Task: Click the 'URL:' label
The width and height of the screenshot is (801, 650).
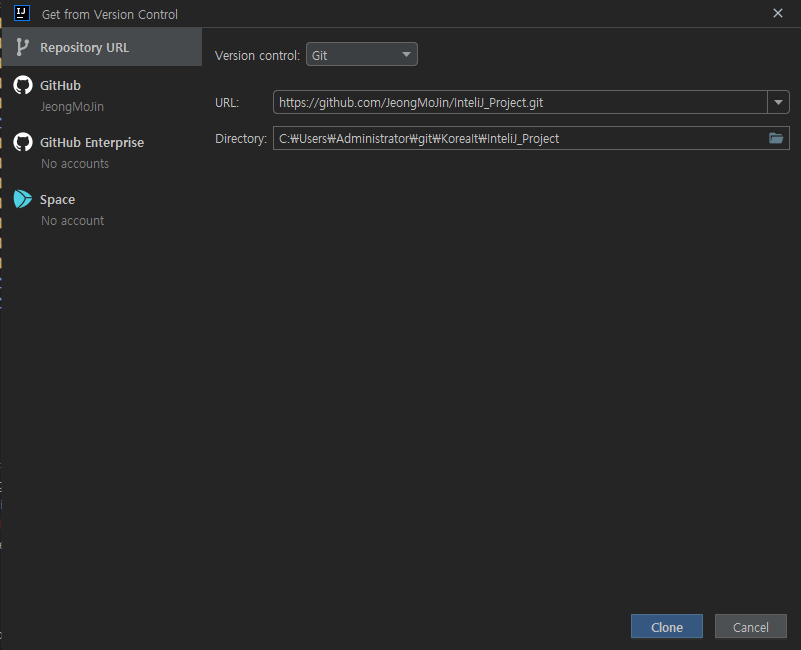Action: click(227, 103)
